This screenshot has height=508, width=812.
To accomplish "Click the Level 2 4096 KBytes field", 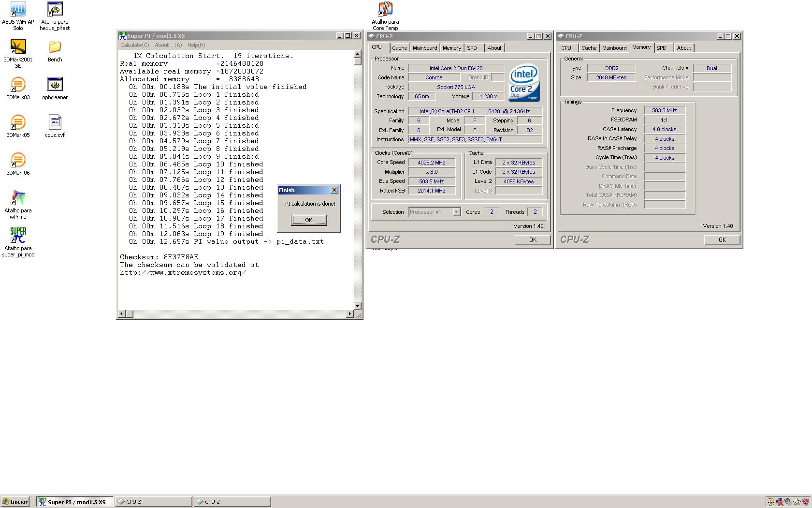I will pos(519,181).
